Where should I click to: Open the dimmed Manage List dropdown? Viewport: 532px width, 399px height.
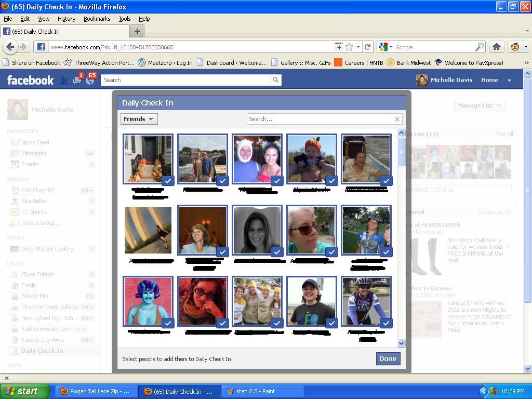[480, 105]
